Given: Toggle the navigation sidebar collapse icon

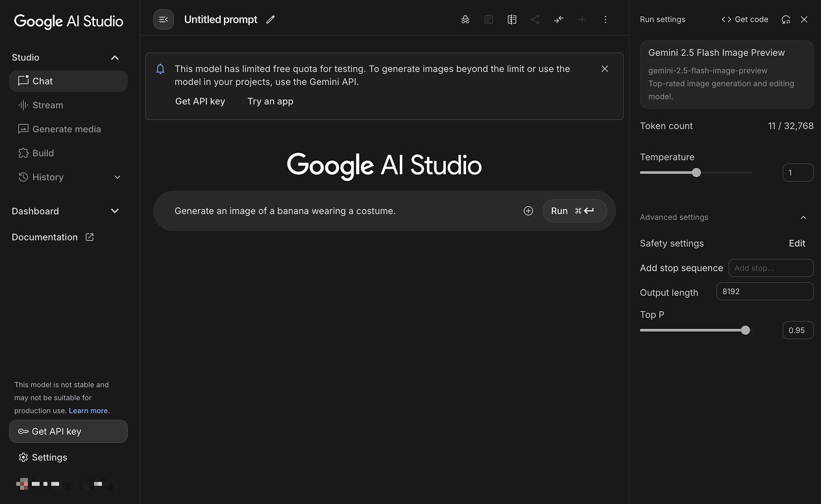Looking at the screenshot, I should (164, 19).
